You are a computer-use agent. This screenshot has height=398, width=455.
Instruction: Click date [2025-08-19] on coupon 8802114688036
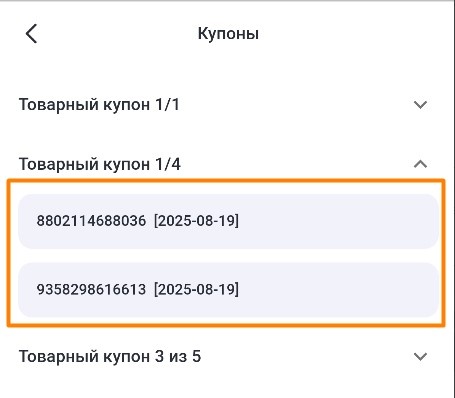point(196,221)
